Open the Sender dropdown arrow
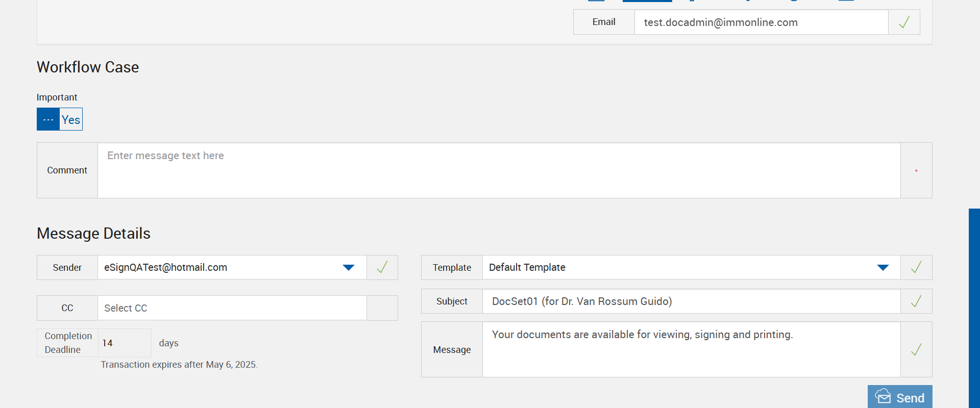Viewport: 980px width, 408px height. point(349,267)
